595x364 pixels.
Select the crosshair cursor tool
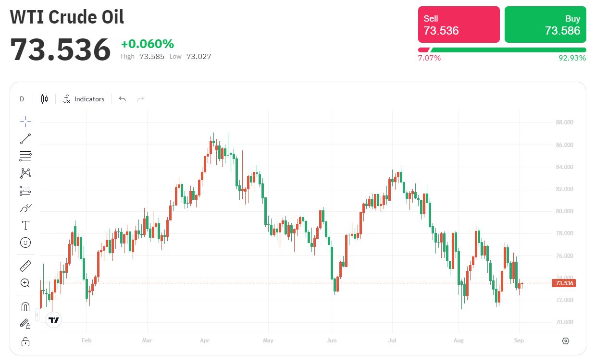25,121
